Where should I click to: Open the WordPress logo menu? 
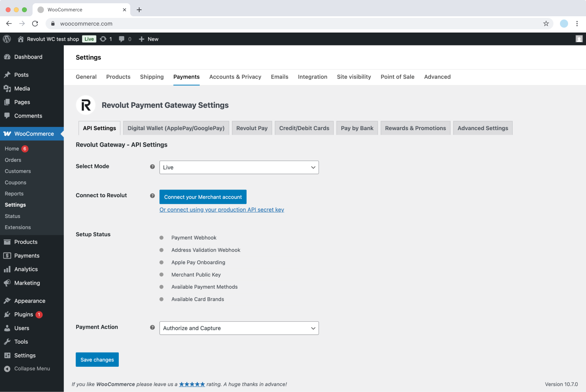(x=7, y=39)
